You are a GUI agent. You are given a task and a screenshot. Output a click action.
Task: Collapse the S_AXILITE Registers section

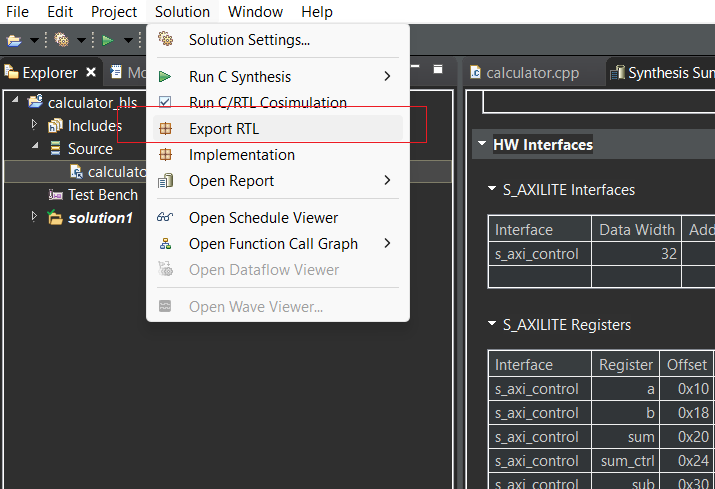(x=492, y=323)
